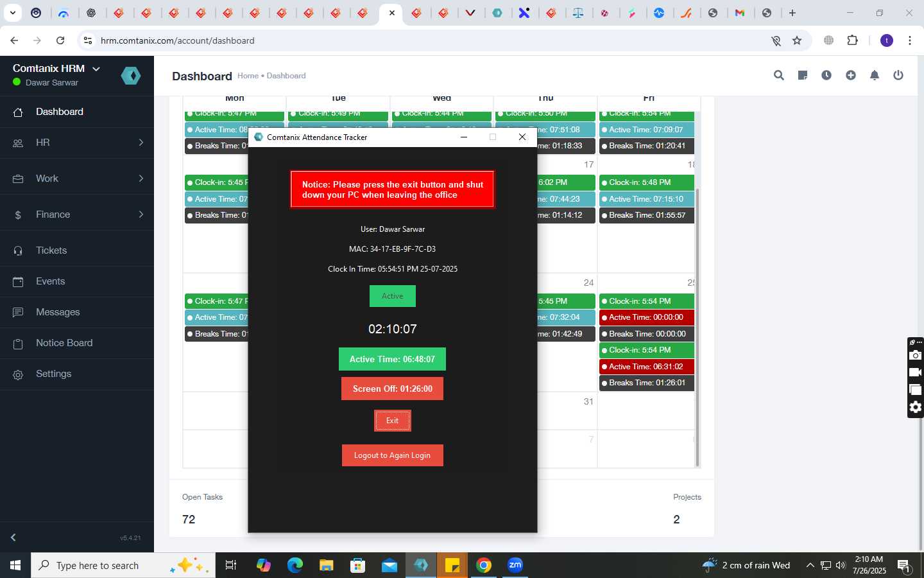This screenshot has height=578, width=924.
Task: Bookmark this page with the star icon
Action: click(797, 40)
